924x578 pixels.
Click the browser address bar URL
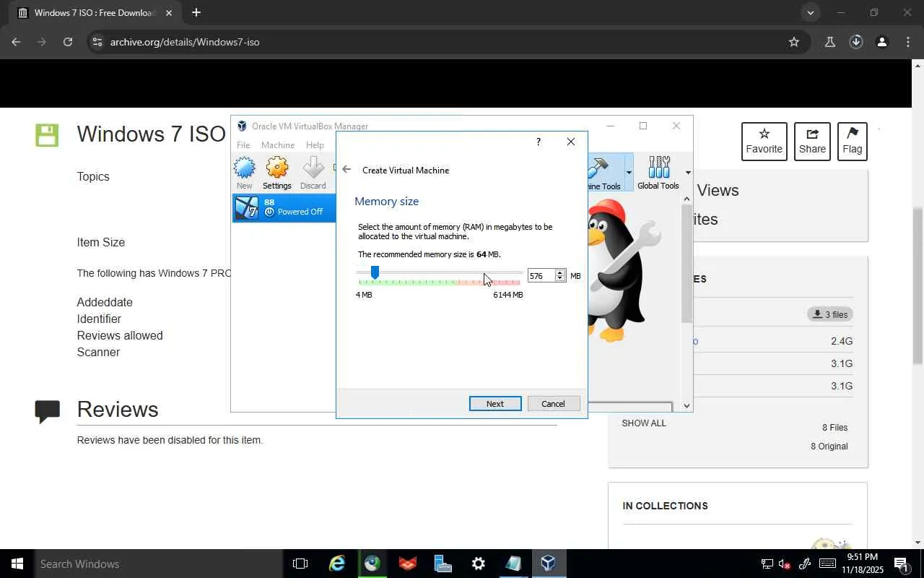point(185,42)
